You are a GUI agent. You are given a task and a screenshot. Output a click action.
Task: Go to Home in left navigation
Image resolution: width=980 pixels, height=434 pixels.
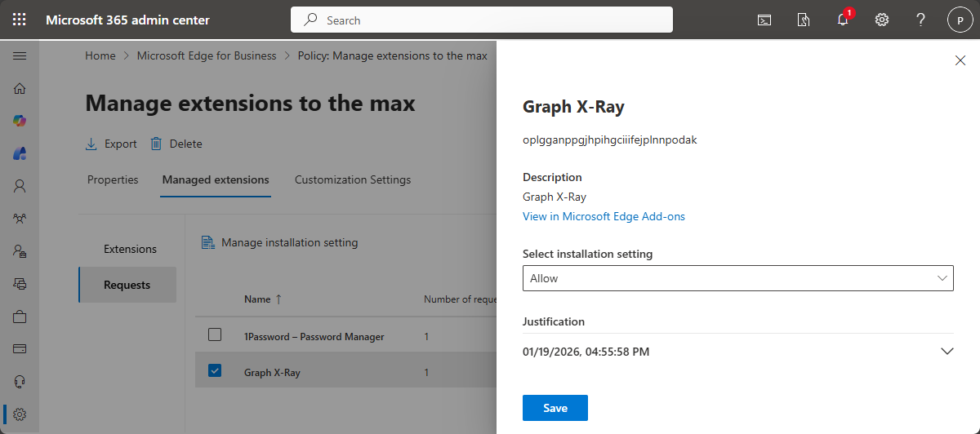click(x=20, y=88)
